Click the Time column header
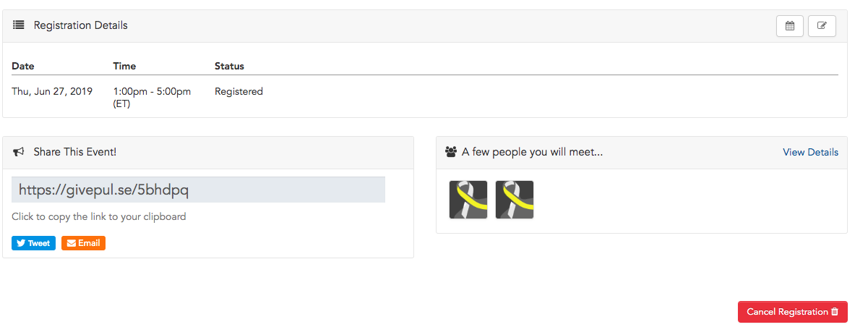The image size is (868, 335). tap(124, 66)
